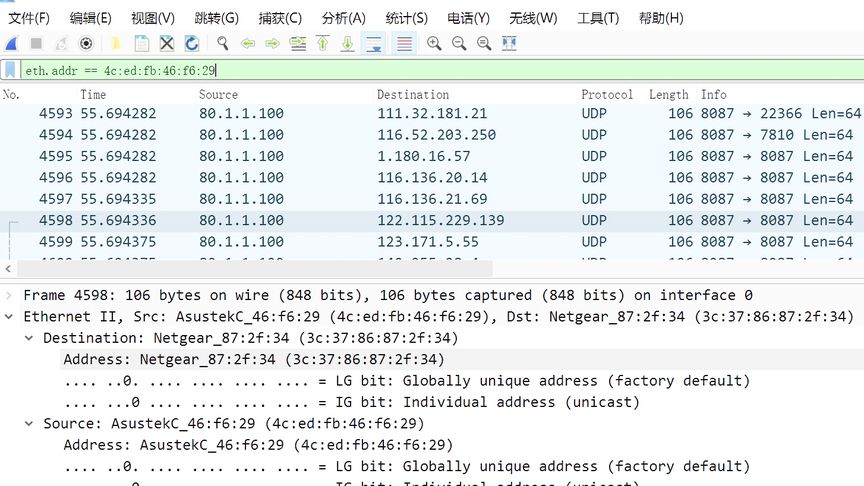Expand the Frame 4598 details
Viewport: 864px width, 486px height.
point(9,296)
